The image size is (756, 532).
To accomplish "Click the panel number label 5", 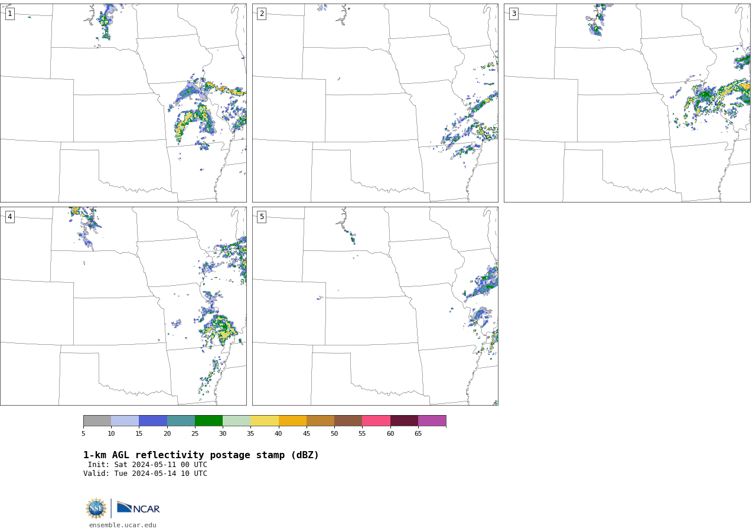I will [262, 217].
